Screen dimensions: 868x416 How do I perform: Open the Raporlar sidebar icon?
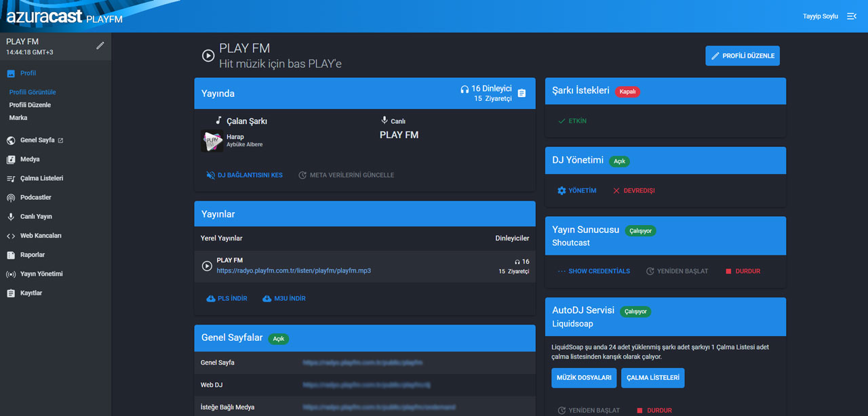pyautogui.click(x=11, y=255)
